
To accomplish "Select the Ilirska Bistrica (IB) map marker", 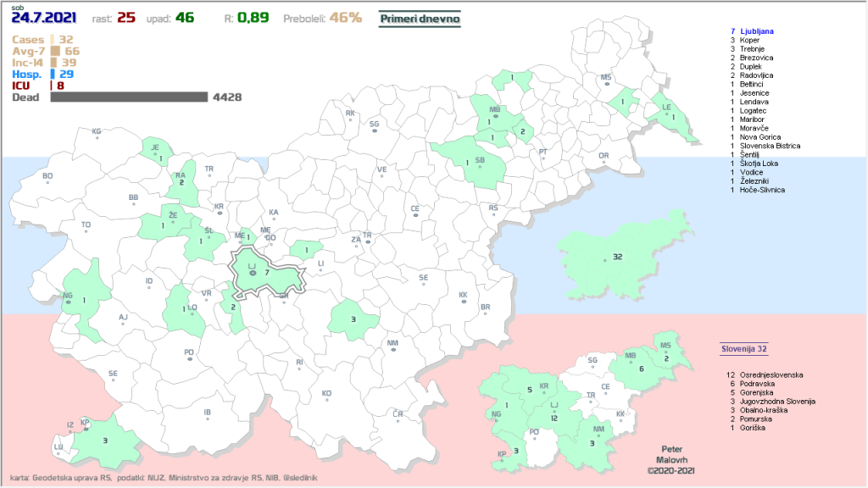I will coord(207,419).
